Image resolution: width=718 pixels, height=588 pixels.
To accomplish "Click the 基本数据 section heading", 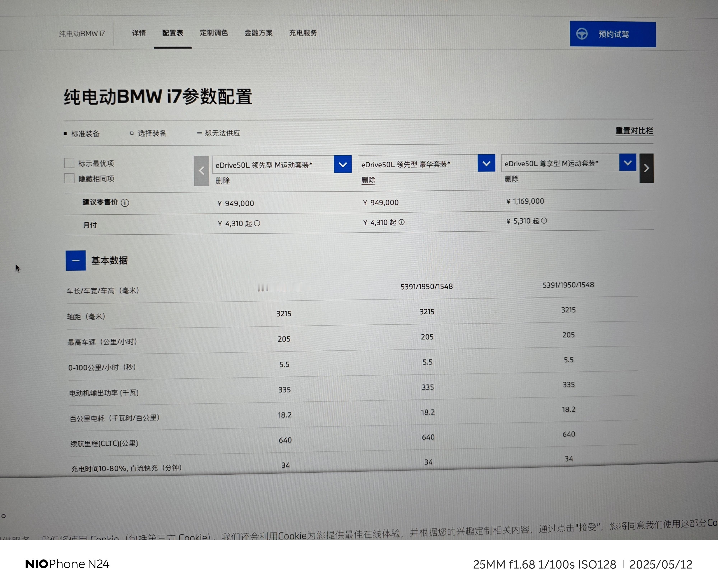I will (109, 261).
